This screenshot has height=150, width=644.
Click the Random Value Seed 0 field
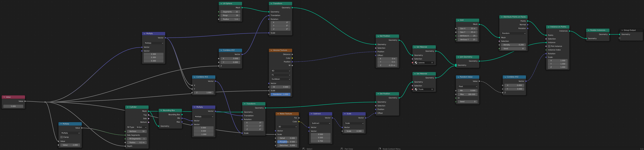[467, 102]
